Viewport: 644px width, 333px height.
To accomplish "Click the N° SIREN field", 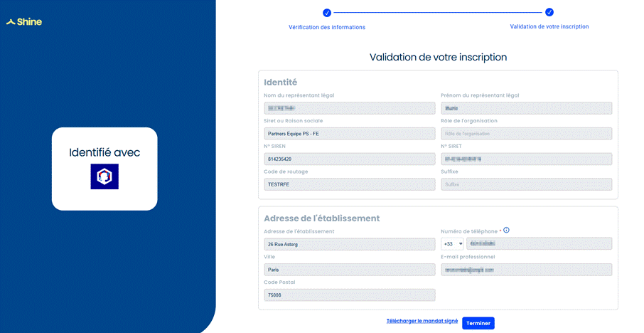I will [350, 159].
